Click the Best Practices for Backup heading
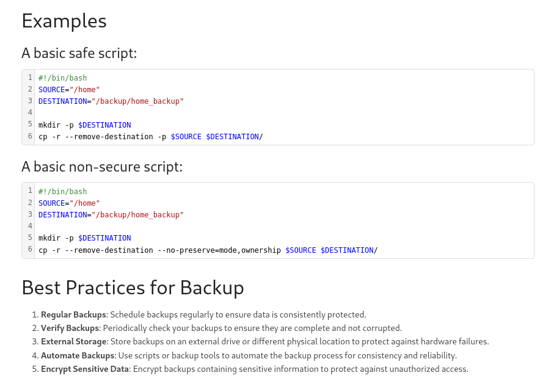The height and width of the screenshot is (392, 551). pyautogui.click(x=133, y=288)
